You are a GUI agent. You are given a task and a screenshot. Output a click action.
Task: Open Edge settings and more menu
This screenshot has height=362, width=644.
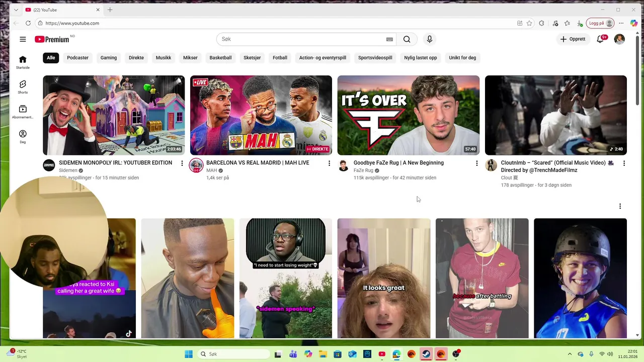(x=621, y=23)
